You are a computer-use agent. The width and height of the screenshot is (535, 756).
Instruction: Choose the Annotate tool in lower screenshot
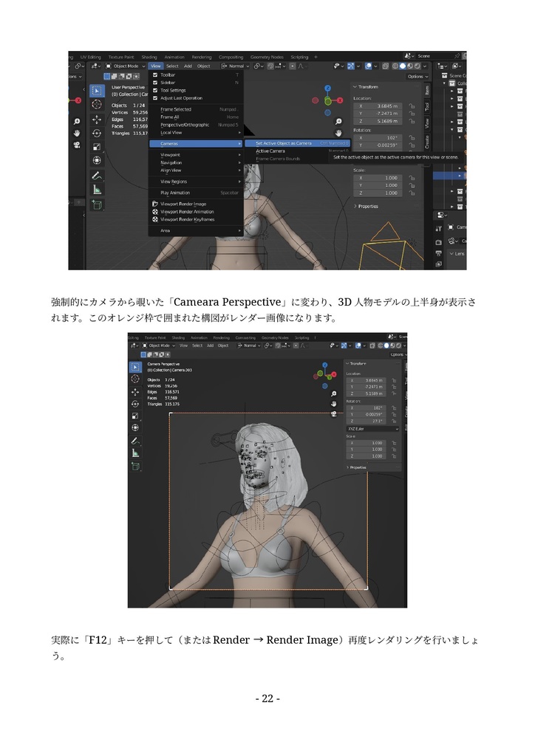click(135, 441)
